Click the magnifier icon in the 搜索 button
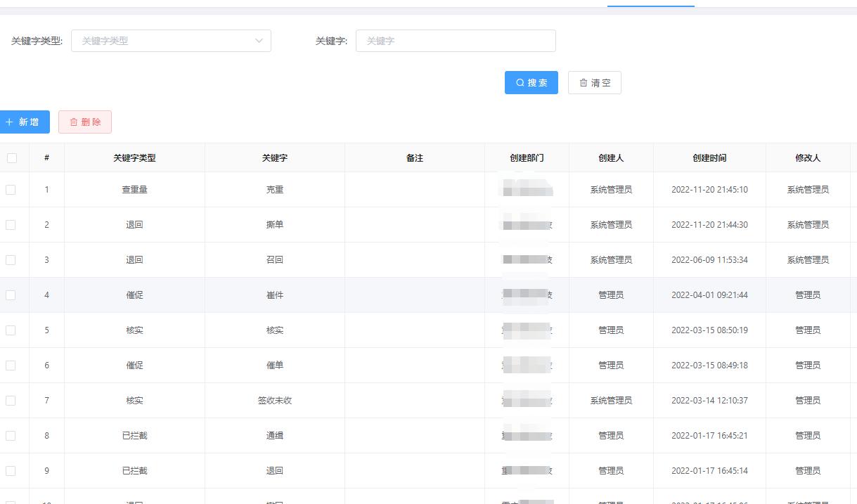Image resolution: width=857 pixels, height=504 pixels. click(519, 82)
